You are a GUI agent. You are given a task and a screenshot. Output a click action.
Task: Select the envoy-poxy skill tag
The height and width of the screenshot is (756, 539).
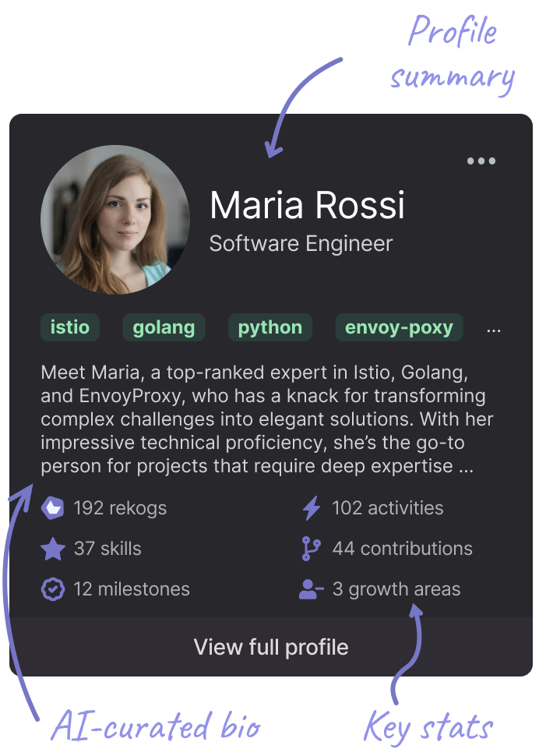click(x=399, y=327)
